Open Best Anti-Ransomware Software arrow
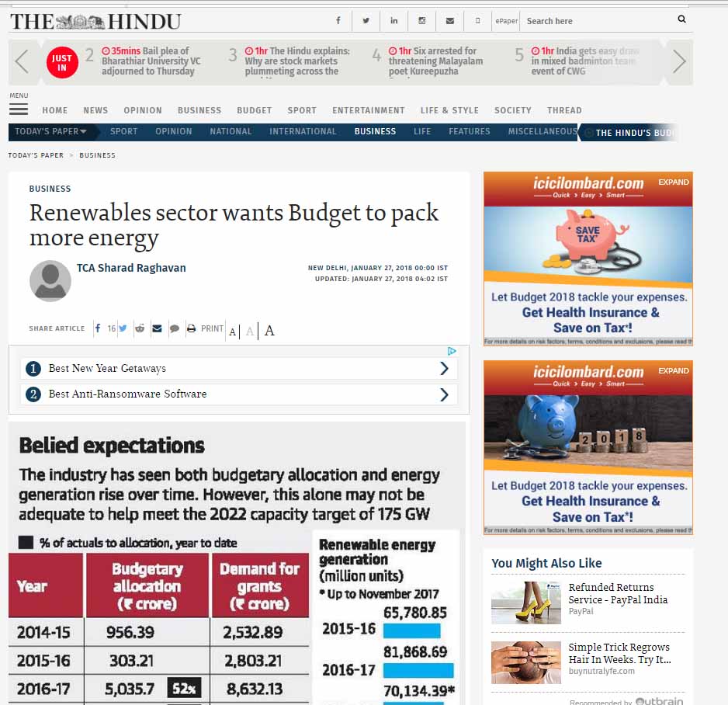 point(444,394)
